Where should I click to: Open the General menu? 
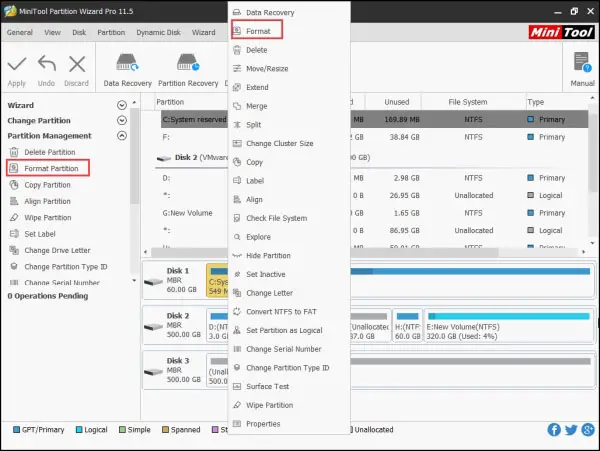point(20,33)
